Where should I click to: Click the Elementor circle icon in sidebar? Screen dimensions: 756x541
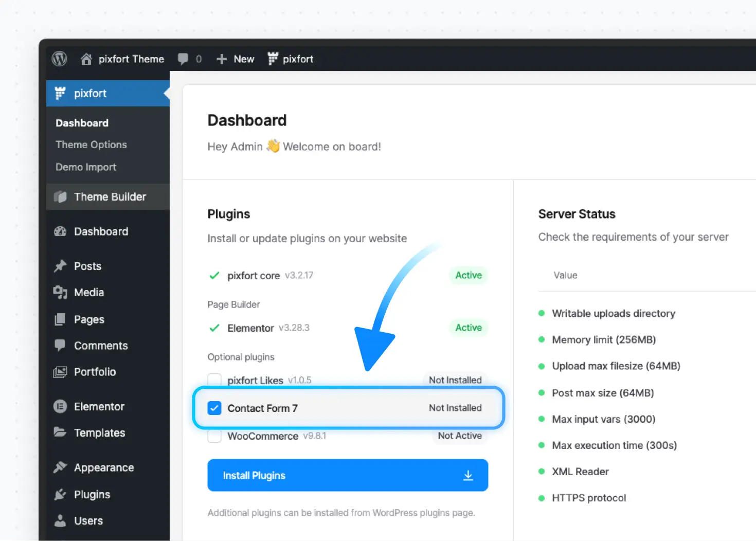60,407
